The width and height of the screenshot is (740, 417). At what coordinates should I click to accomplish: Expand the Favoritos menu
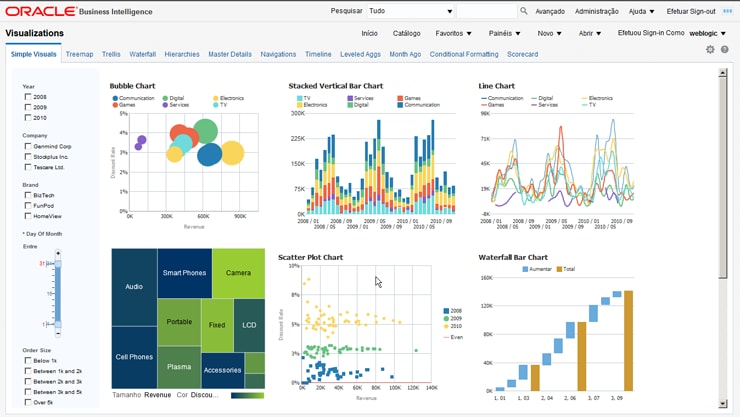click(x=454, y=33)
